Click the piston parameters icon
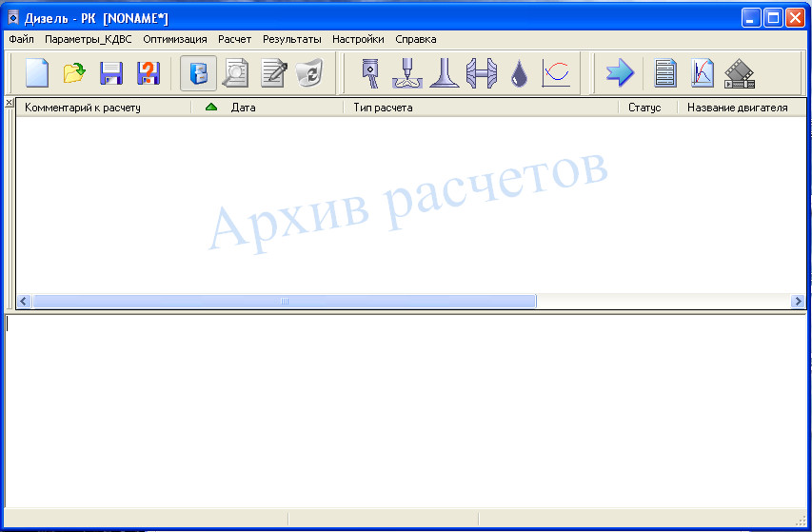The width and height of the screenshot is (812, 532). 369,73
